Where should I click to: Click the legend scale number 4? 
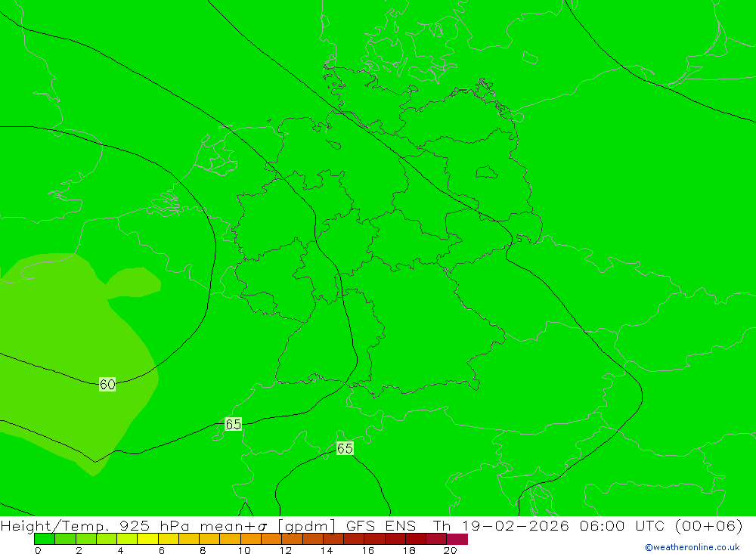click(x=120, y=550)
